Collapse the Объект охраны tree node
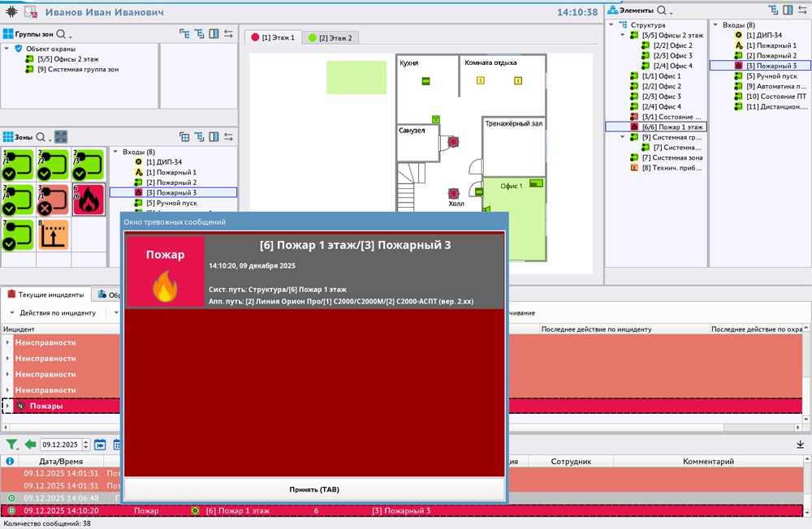The height and width of the screenshot is (529, 812). [6, 49]
